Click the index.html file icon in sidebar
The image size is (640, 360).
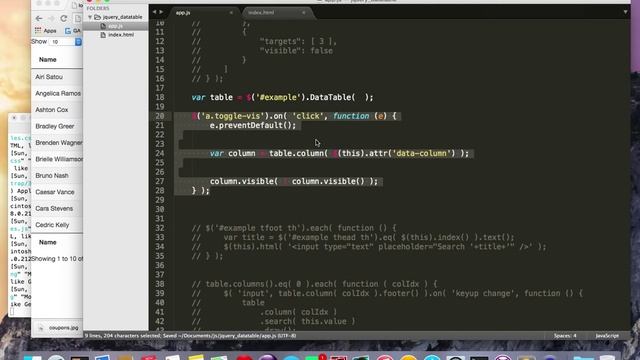[103, 35]
